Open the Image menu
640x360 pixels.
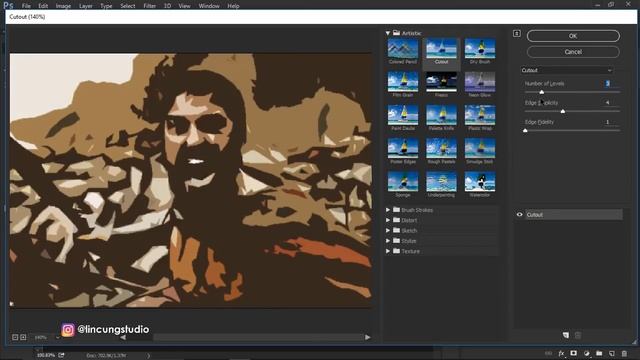click(63, 6)
